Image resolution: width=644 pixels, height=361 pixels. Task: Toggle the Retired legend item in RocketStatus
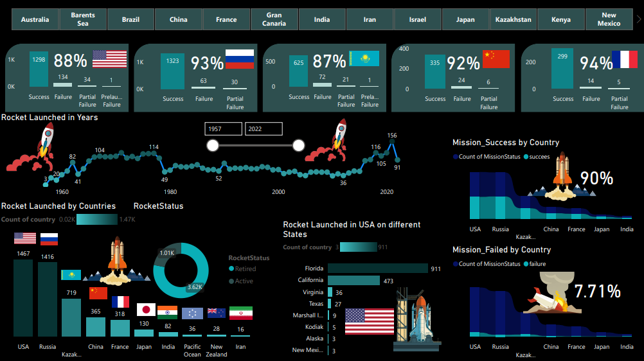click(242, 269)
